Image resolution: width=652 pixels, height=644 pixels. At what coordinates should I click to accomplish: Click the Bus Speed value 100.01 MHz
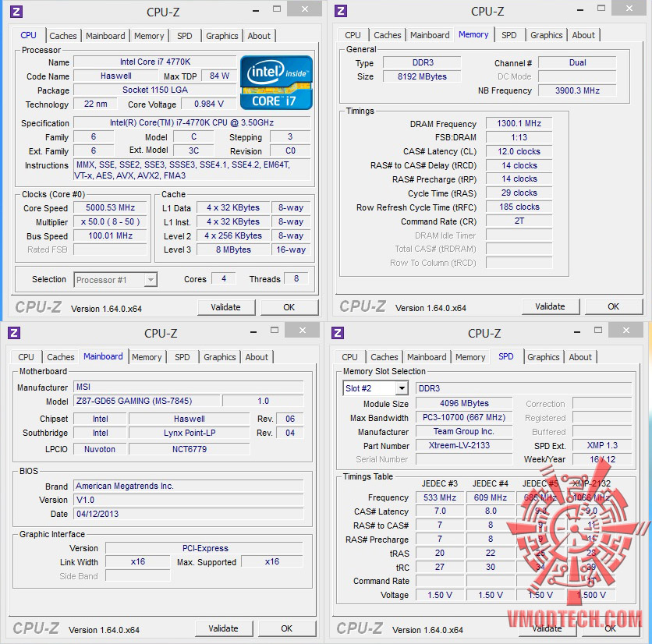[110, 235]
